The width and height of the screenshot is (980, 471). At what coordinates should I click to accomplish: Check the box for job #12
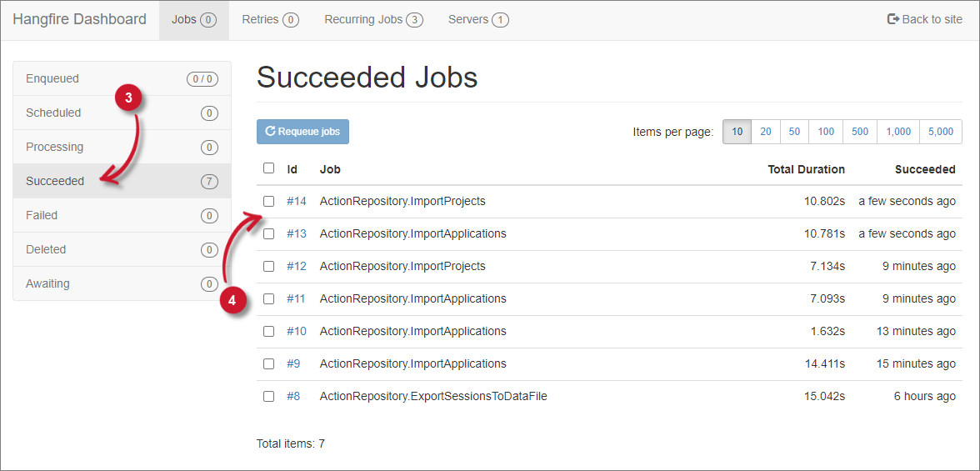[268, 267]
